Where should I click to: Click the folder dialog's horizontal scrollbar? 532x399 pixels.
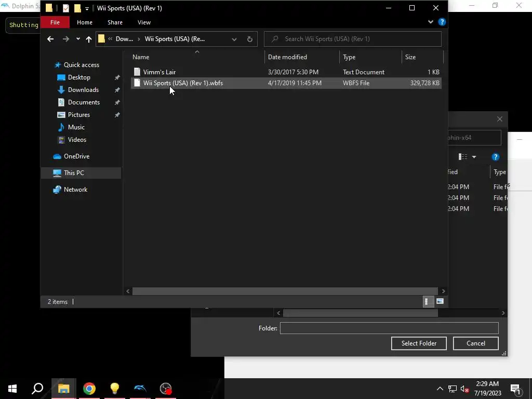point(361,313)
